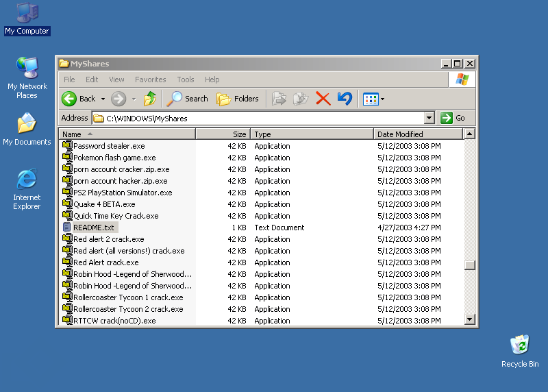
Task: Open the File menu
Action: 69,79
